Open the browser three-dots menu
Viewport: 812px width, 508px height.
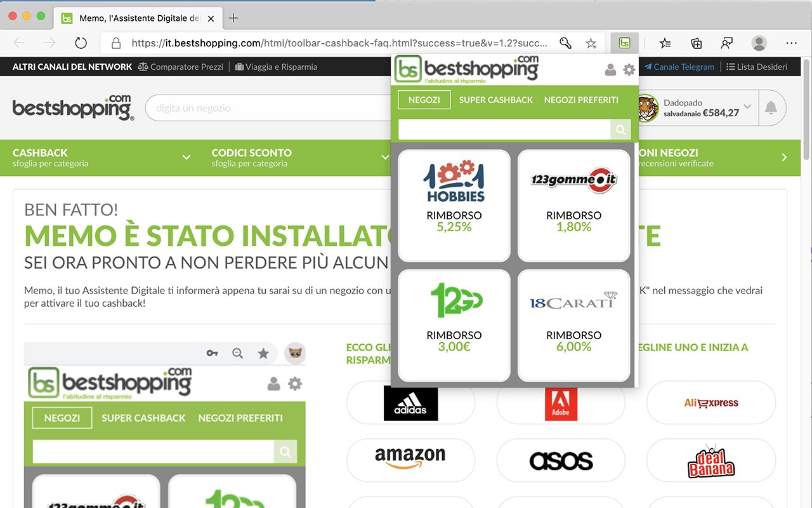pos(791,43)
